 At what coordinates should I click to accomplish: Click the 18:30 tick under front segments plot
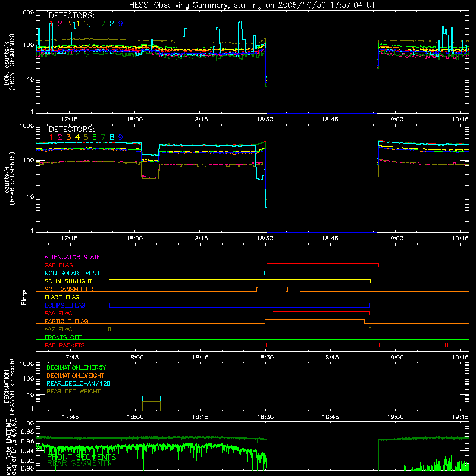click(265, 120)
